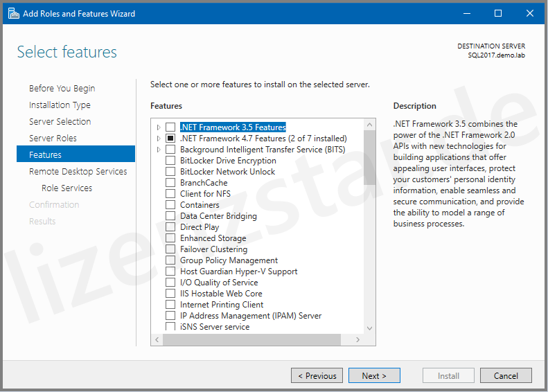Image resolution: width=548 pixels, height=392 pixels.
Task: Jump to Installation Type page
Action: tap(60, 105)
